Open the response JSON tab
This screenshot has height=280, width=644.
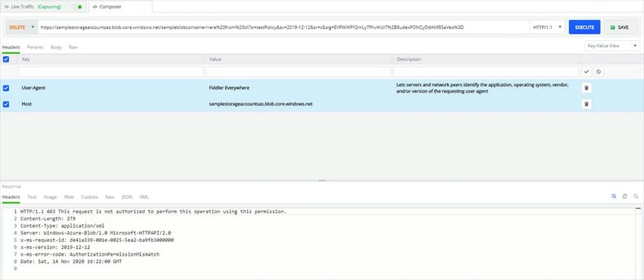127,197
